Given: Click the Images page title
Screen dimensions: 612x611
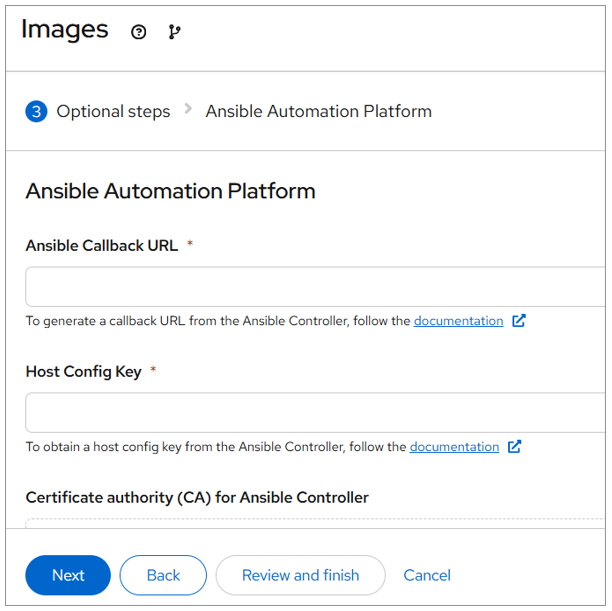Looking at the screenshot, I should tap(65, 30).
